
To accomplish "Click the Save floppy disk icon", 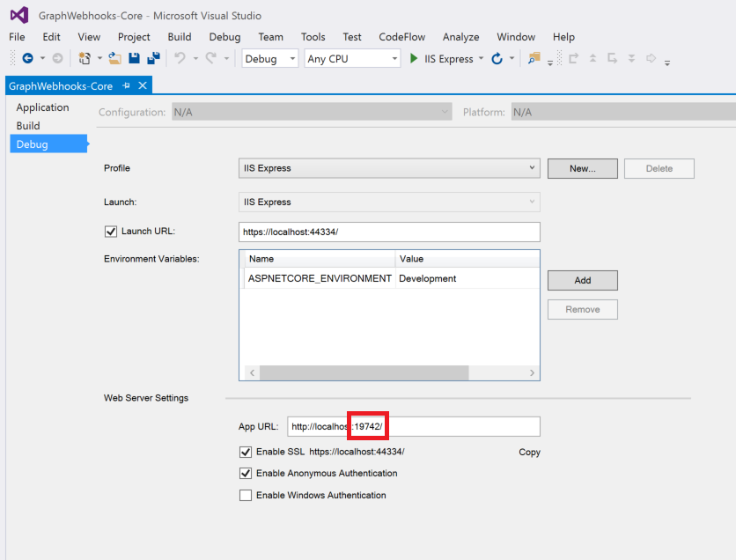I will coord(134,58).
